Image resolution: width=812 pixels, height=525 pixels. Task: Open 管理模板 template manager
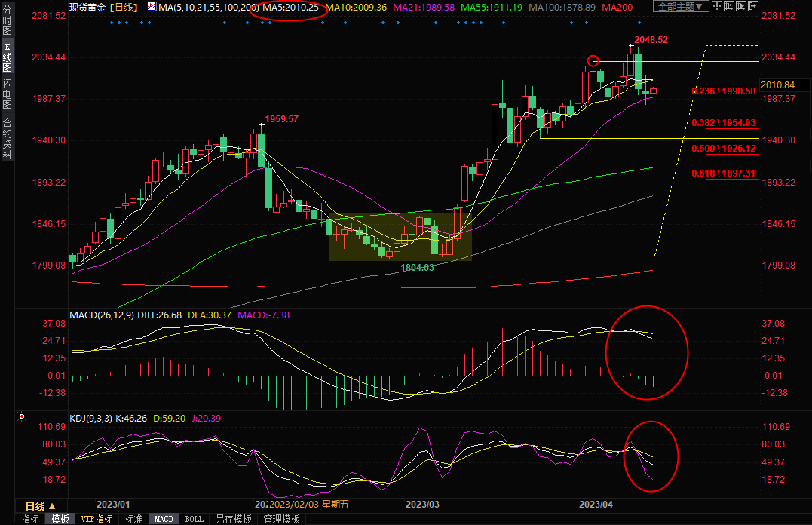pos(282,519)
